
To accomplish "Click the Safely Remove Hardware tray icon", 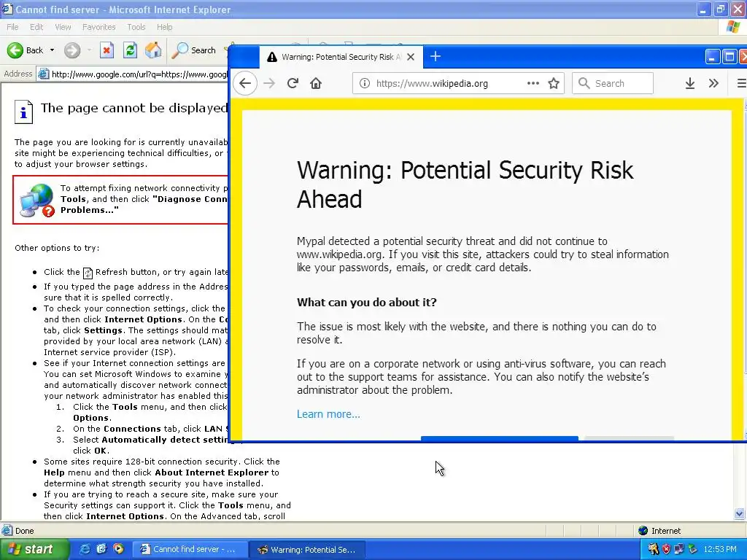I will coord(692,550).
